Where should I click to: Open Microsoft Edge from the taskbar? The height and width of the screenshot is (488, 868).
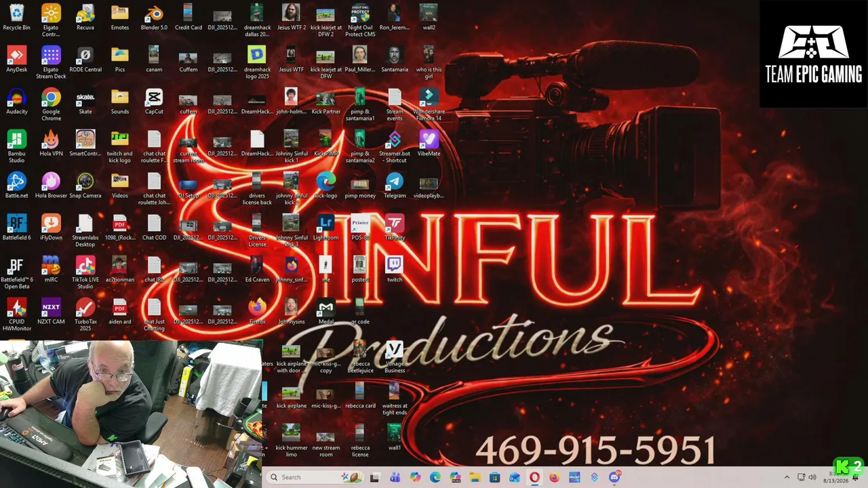[435, 477]
